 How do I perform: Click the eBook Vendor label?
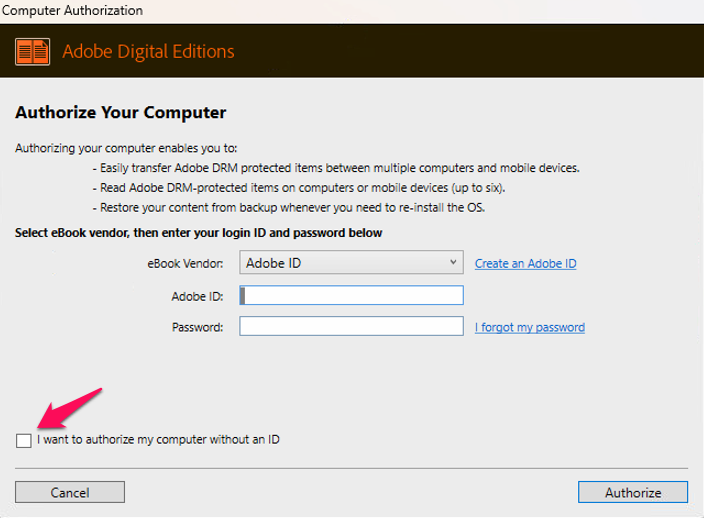[189, 263]
